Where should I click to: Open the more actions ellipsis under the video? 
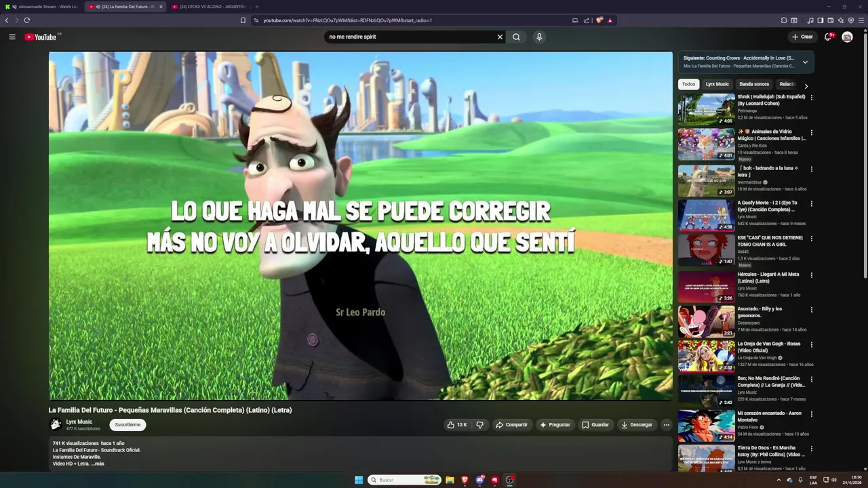click(666, 425)
